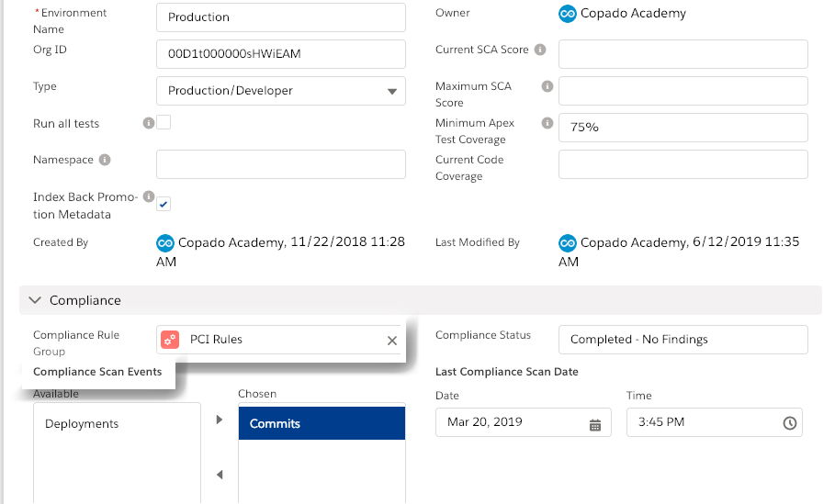
Task: Open Created By Copado Academy link
Action: [231, 243]
